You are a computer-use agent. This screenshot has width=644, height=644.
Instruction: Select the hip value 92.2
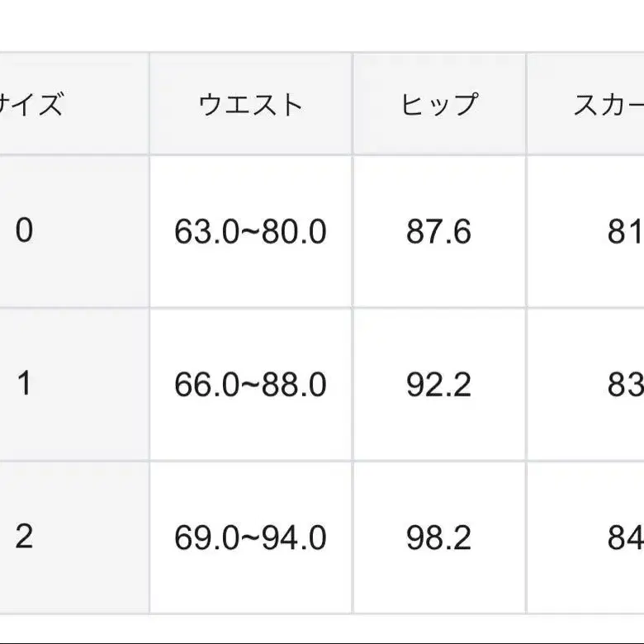click(x=439, y=385)
